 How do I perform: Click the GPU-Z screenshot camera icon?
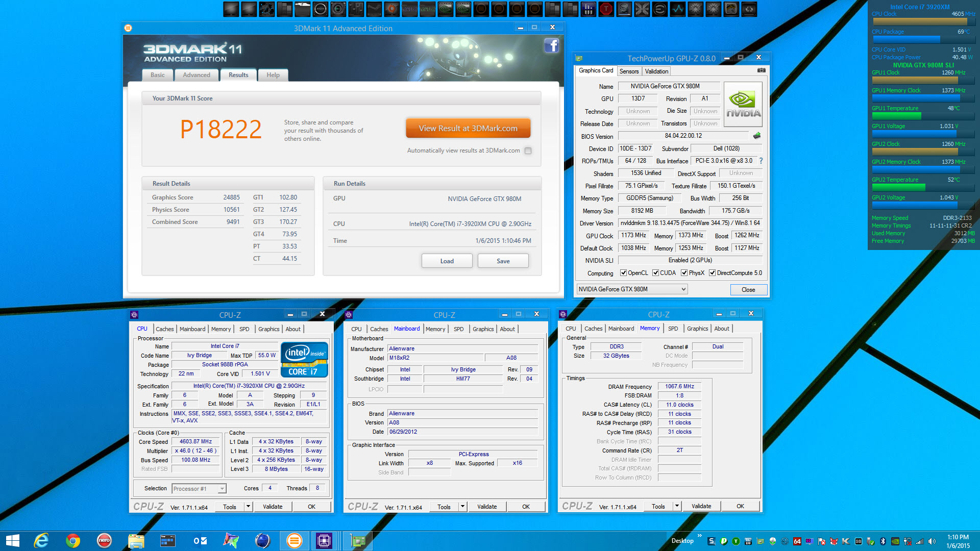pos(761,70)
